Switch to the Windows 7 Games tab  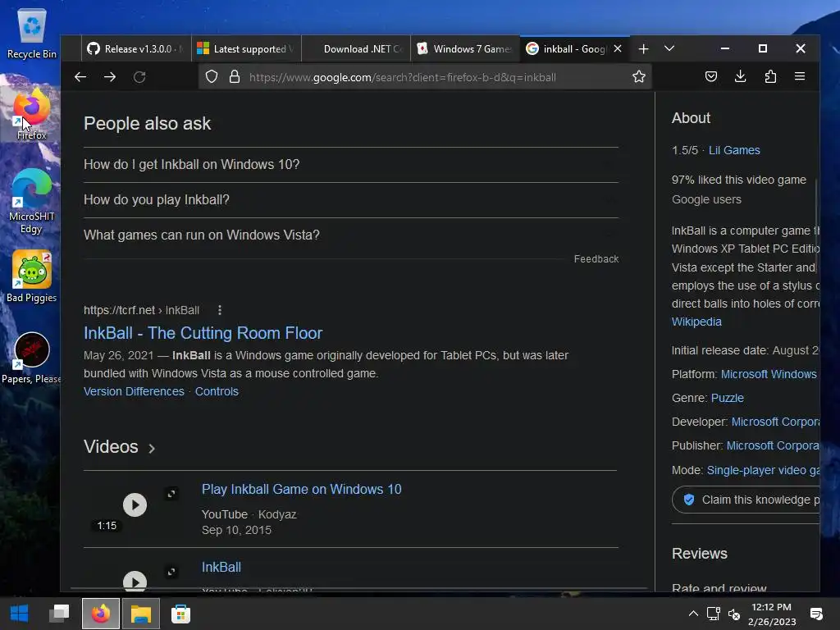(x=465, y=48)
